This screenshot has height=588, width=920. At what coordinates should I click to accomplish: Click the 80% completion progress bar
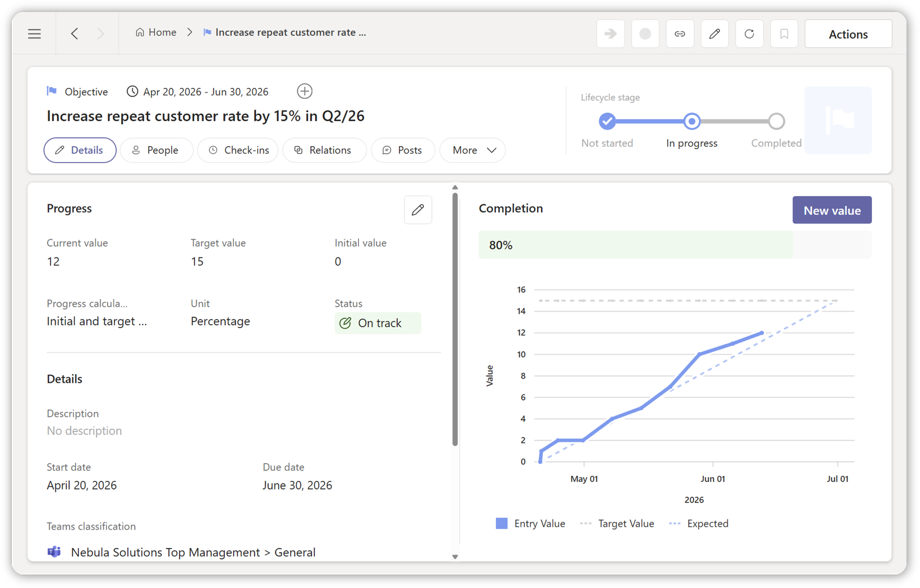pyautogui.click(x=674, y=245)
